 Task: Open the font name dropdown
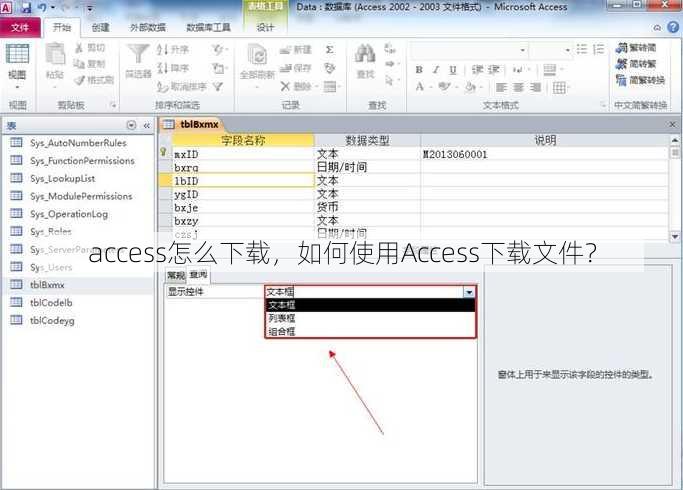pos(522,50)
